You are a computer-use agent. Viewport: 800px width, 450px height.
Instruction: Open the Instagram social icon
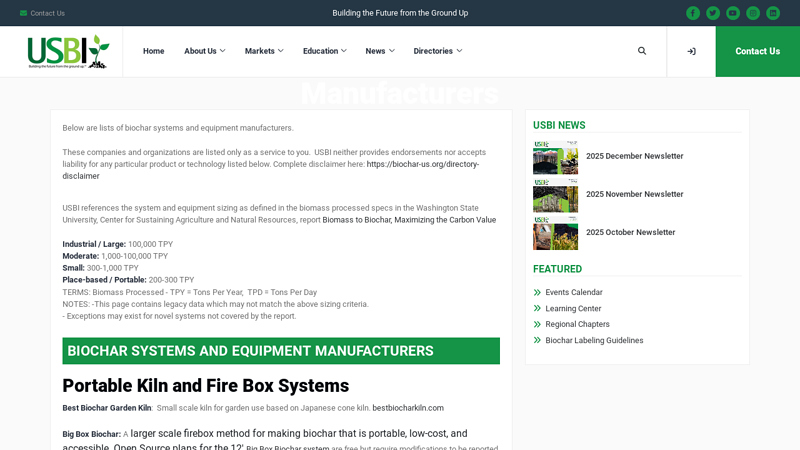(753, 13)
